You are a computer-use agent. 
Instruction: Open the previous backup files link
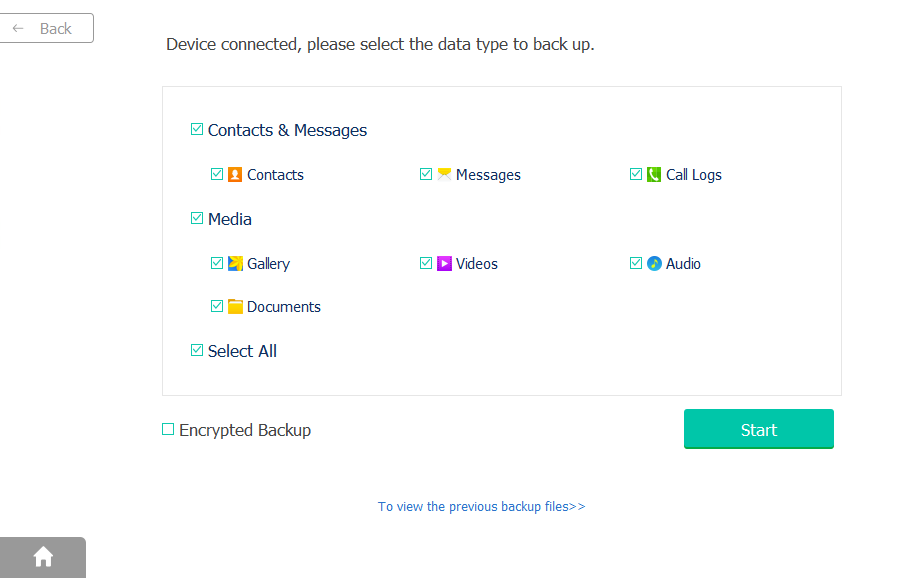[481, 507]
